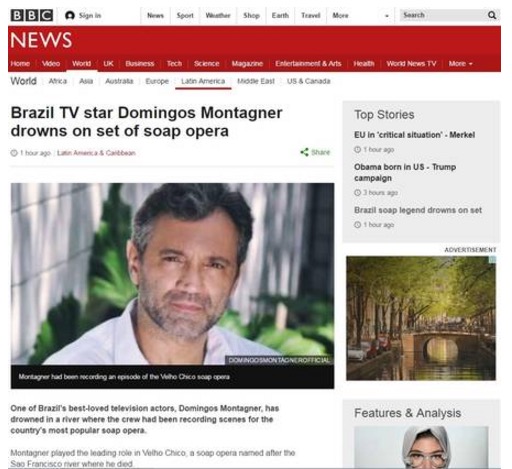The image size is (512, 469).
Task: Click the search magnifier icon
Action: tap(492, 15)
